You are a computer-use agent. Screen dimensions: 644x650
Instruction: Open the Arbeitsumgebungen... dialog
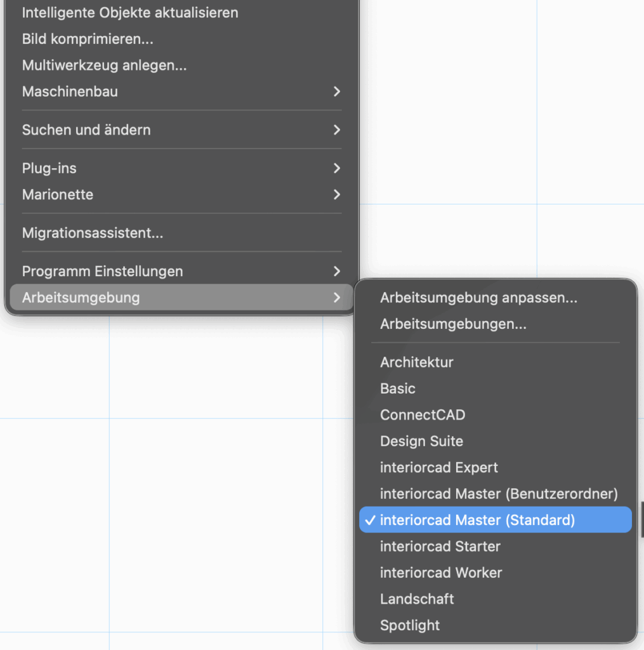[x=453, y=324]
